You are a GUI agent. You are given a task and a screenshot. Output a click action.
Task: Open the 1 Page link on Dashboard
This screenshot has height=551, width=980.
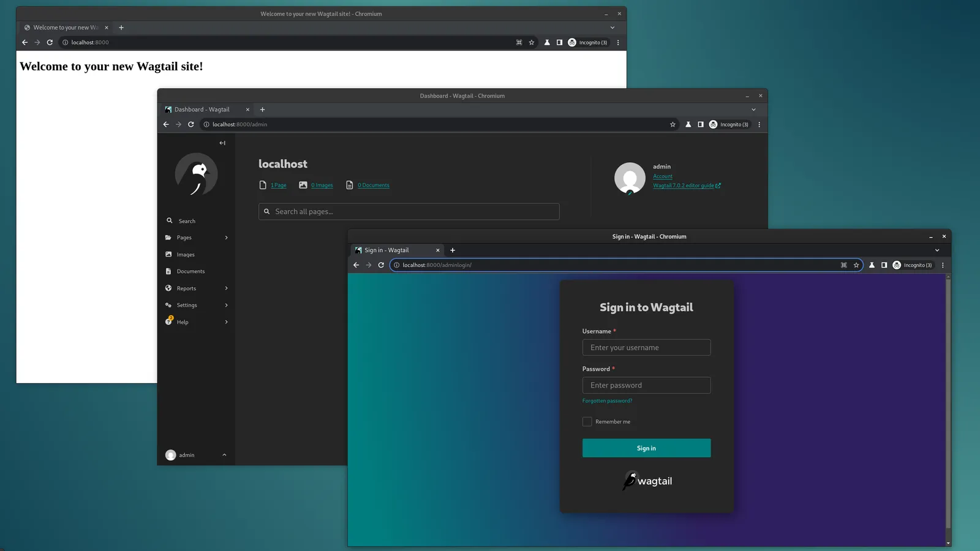click(x=279, y=185)
